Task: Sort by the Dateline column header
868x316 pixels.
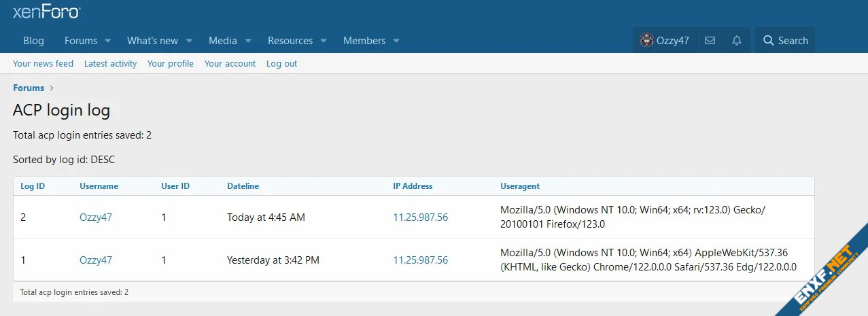Action: coord(243,186)
